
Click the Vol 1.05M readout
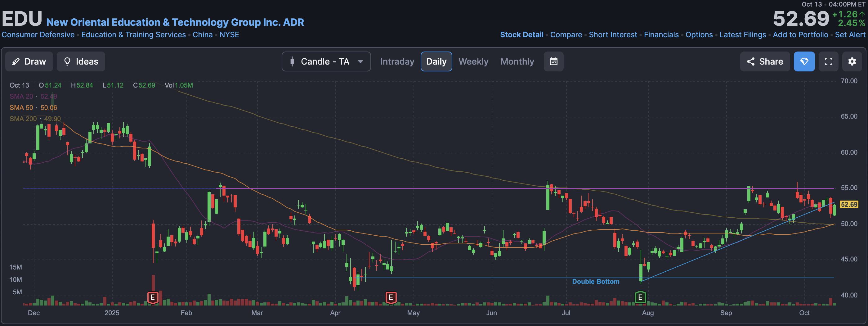179,85
